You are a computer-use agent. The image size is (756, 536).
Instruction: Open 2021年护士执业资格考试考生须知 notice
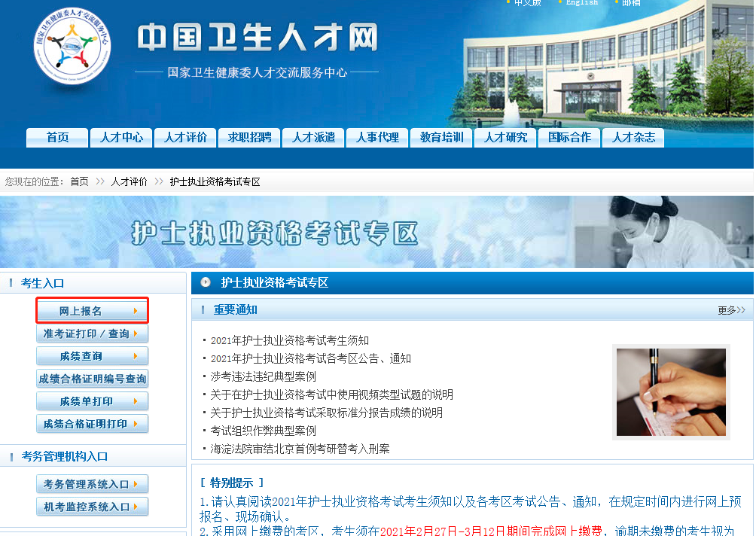click(x=289, y=340)
